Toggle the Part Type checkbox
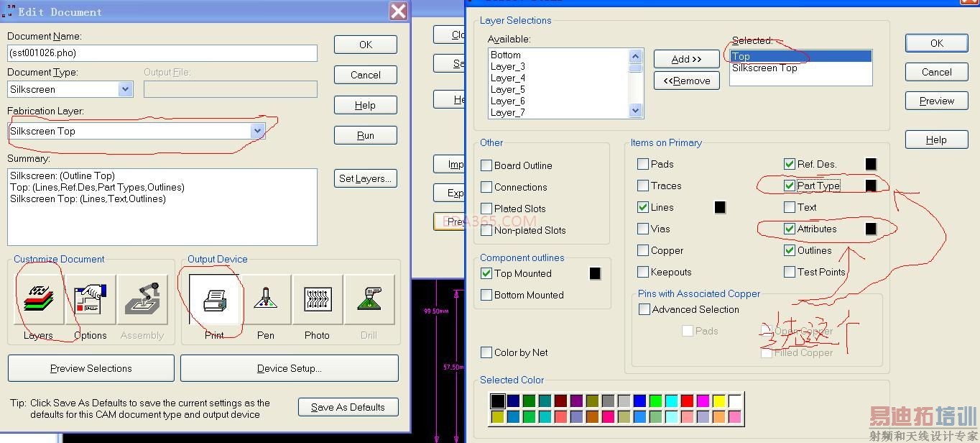Viewport: 980px width, 443px height. pos(790,186)
